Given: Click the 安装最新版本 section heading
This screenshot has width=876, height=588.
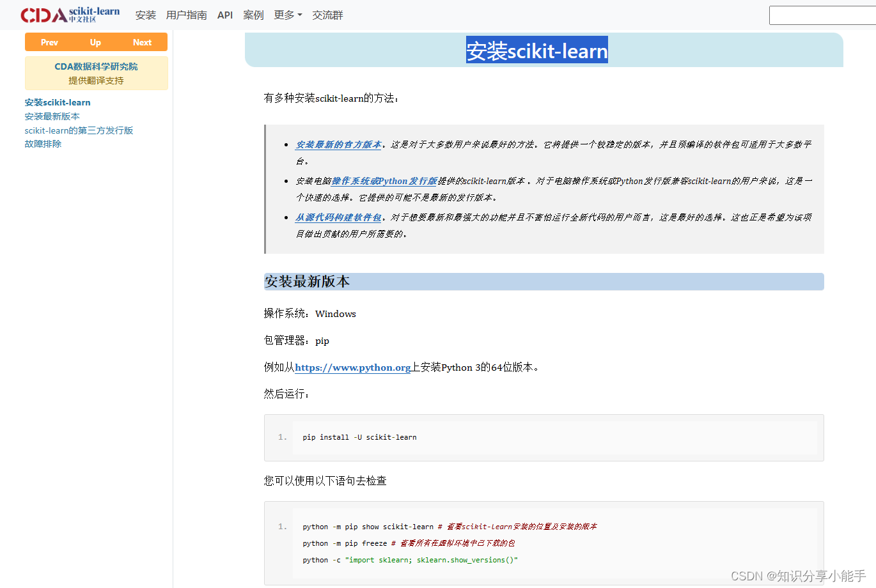Looking at the screenshot, I should 307,282.
